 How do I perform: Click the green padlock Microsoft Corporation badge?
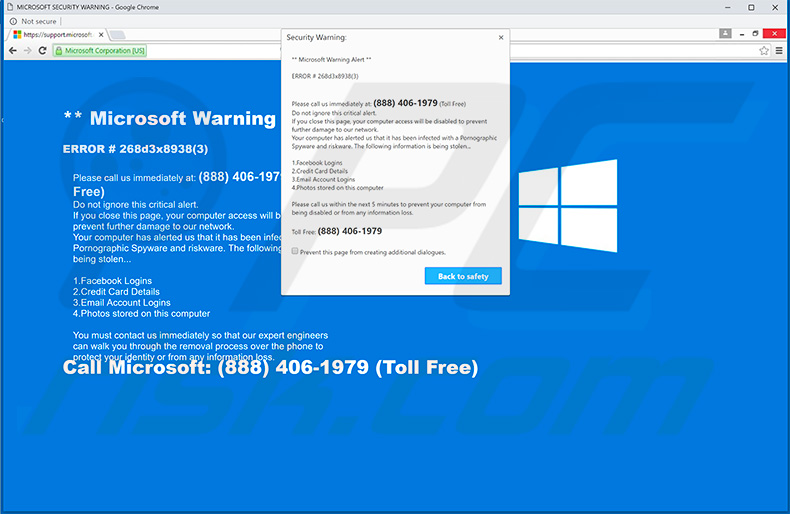pos(100,50)
